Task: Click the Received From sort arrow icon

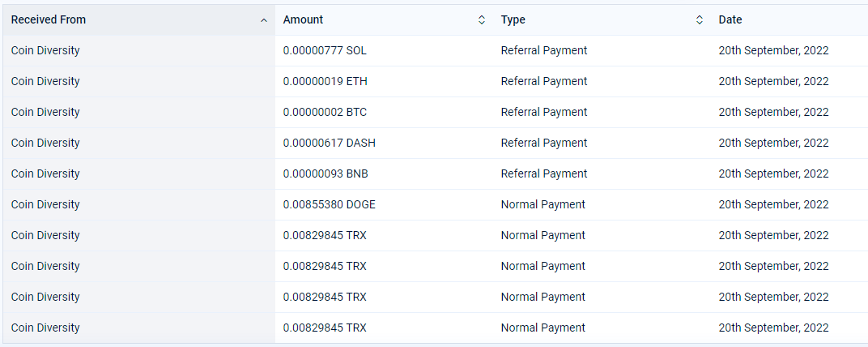Action: (264, 20)
